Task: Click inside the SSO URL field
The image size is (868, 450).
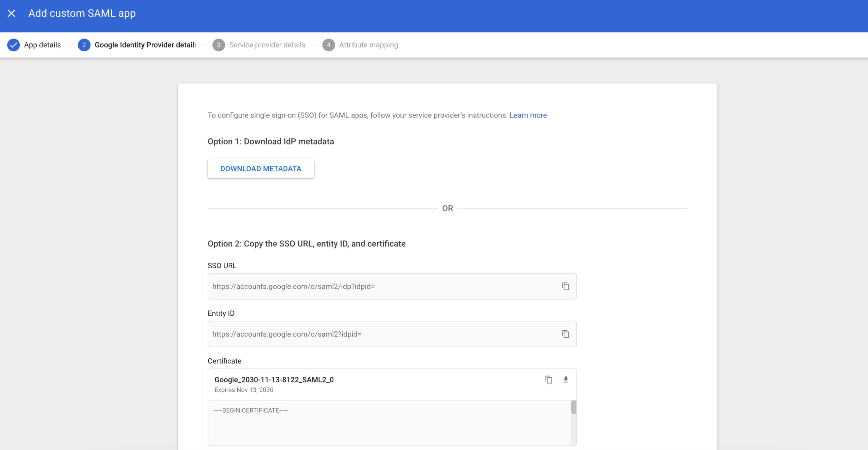Action: [x=392, y=286]
